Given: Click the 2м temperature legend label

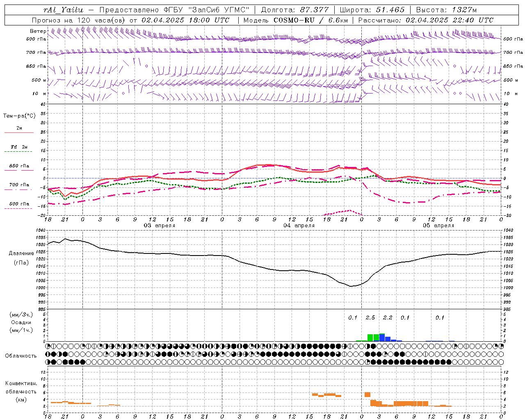Looking at the screenshot, I should (19, 128).
